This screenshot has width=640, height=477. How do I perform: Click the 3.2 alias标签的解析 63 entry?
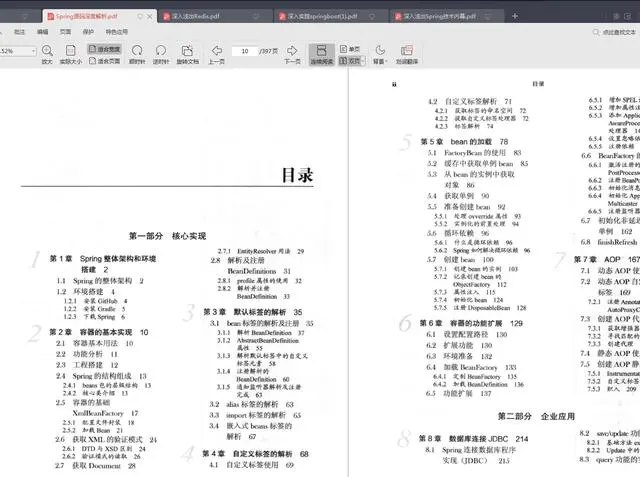[x=251, y=404]
